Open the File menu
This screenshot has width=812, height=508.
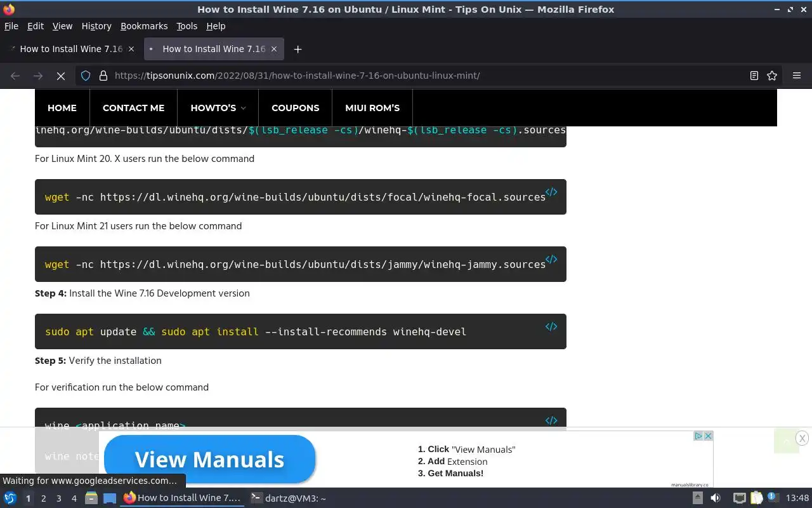11,26
